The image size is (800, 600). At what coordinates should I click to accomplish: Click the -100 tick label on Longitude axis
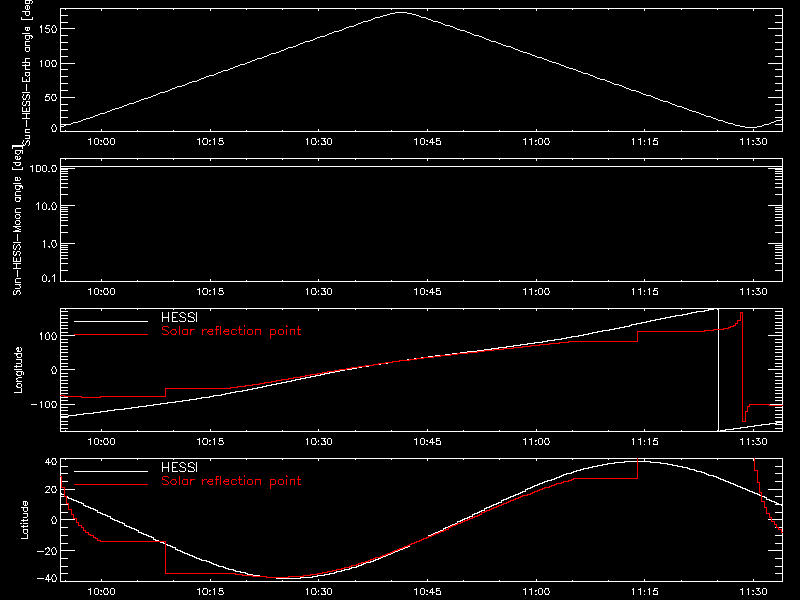pos(44,404)
